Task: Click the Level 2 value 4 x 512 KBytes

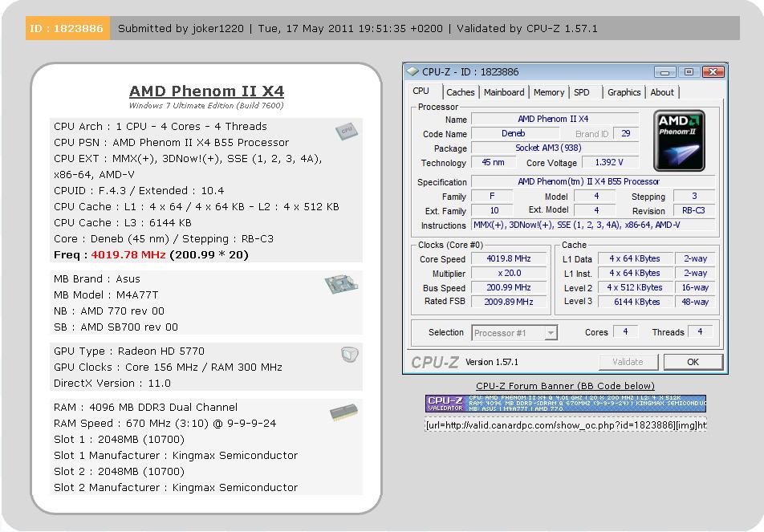Action: 636,287
